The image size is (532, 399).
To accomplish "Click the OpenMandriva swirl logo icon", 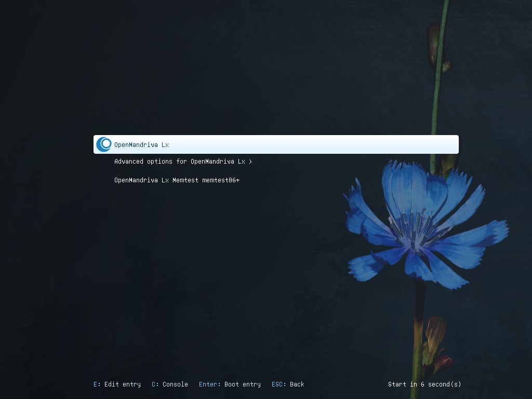I will click(x=104, y=144).
